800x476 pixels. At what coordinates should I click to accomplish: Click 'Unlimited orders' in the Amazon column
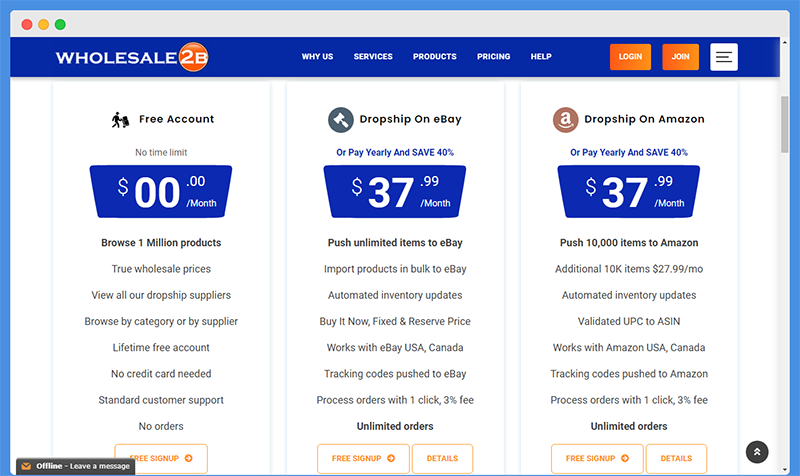point(629,427)
